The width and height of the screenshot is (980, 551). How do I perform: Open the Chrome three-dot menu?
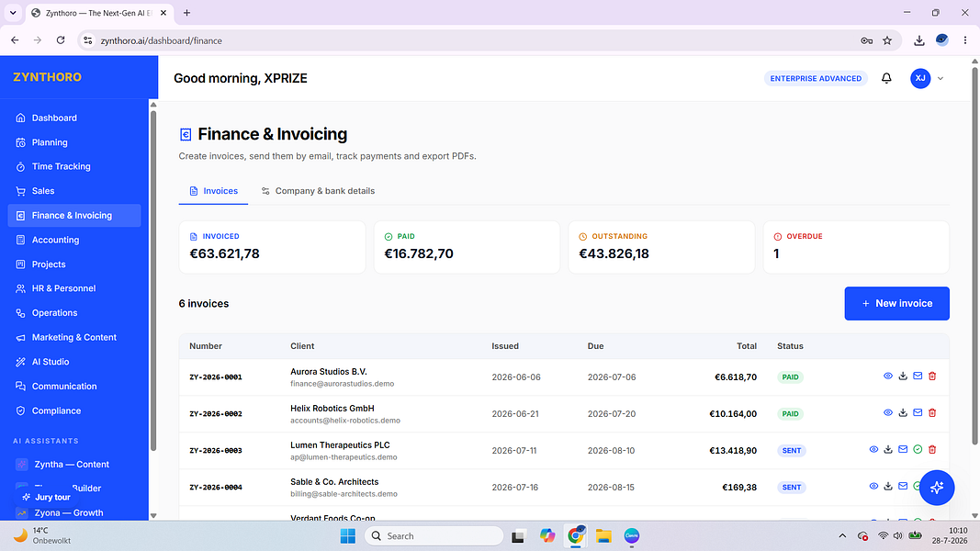[x=965, y=40]
